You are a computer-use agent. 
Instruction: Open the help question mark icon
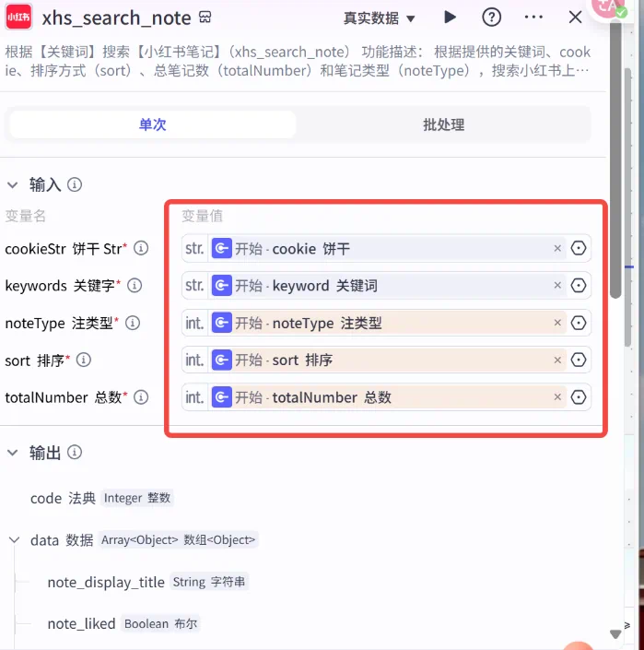(492, 18)
